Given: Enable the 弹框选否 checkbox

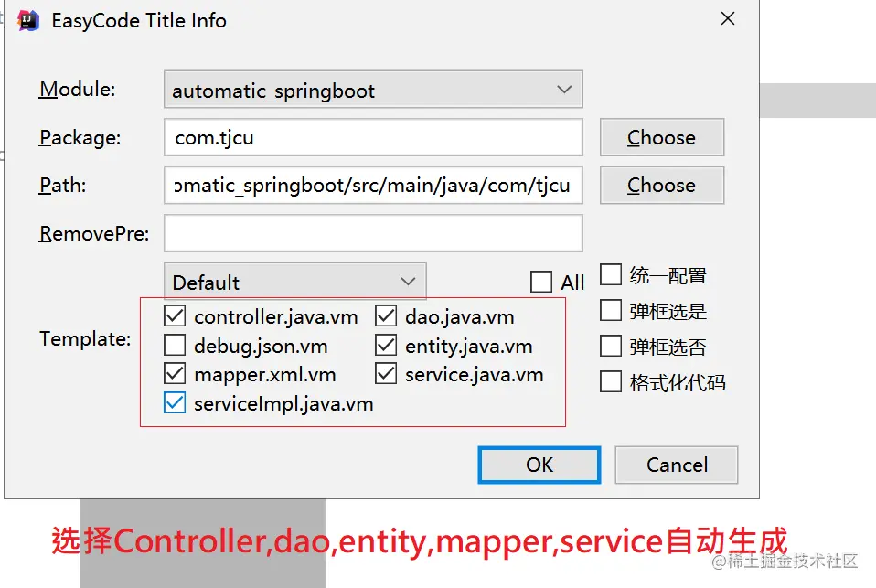Looking at the screenshot, I should click(611, 347).
